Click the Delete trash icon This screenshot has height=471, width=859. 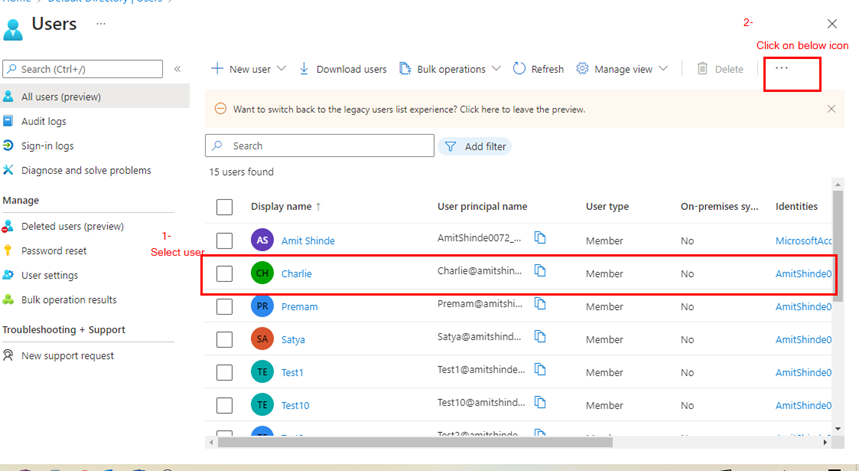702,68
